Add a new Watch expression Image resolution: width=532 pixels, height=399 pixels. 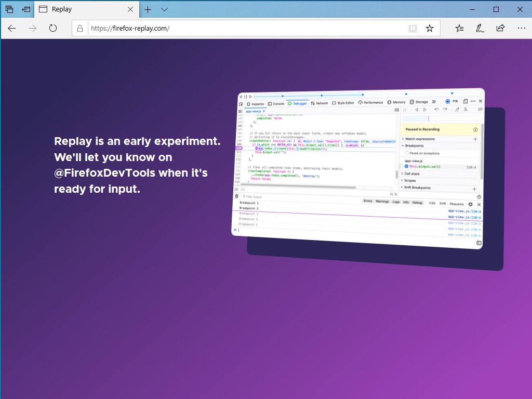(475, 139)
